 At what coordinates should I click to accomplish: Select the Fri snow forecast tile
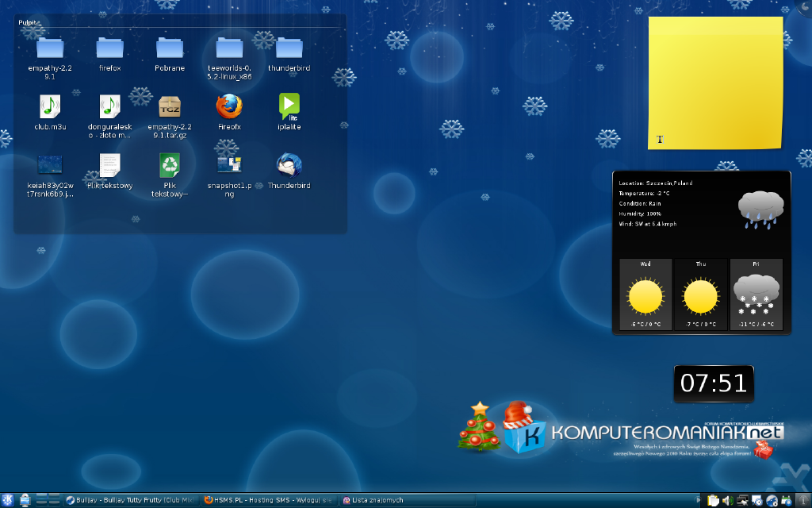pyautogui.click(x=756, y=294)
